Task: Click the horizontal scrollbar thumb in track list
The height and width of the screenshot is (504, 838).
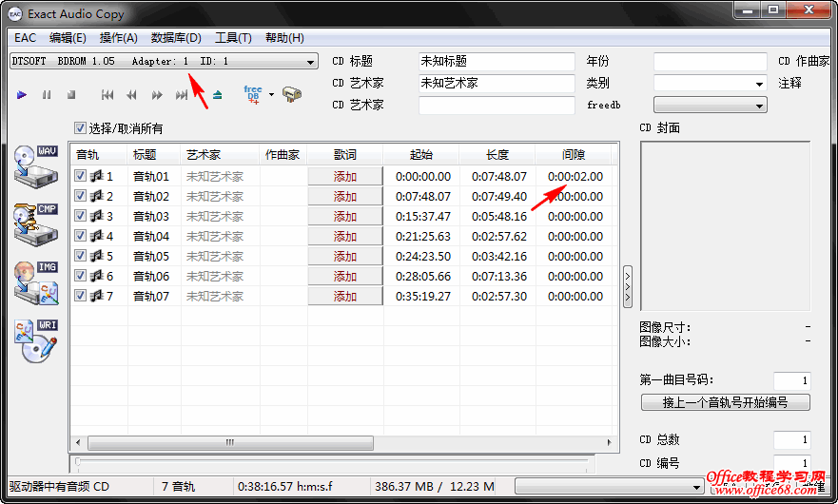Action: tap(230, 442)
